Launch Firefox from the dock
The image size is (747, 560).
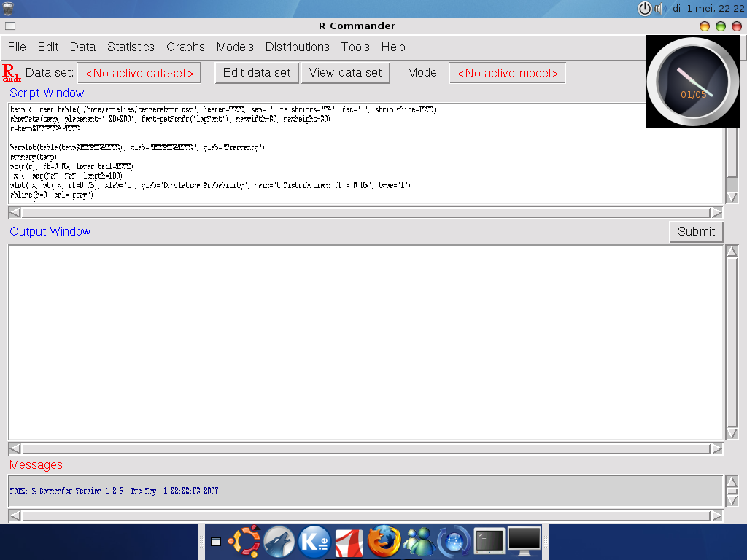point(384,542)
